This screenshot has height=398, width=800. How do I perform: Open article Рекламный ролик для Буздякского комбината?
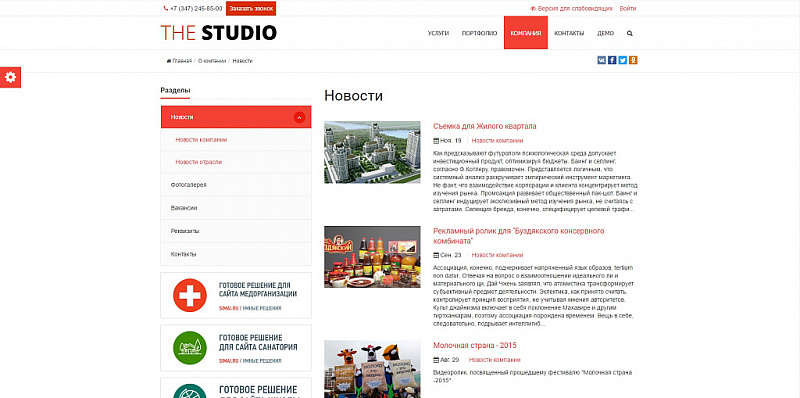pyautogui.click(x=518, y=236)
